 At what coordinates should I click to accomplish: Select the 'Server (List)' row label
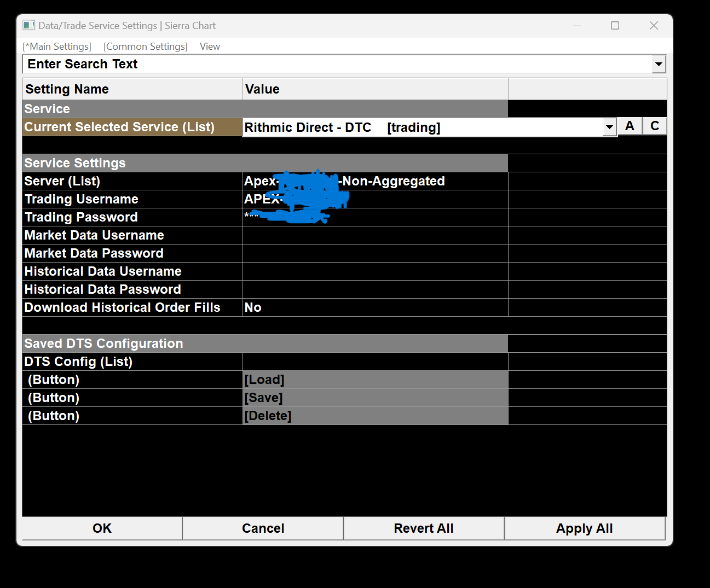click(x=62, y=181)
